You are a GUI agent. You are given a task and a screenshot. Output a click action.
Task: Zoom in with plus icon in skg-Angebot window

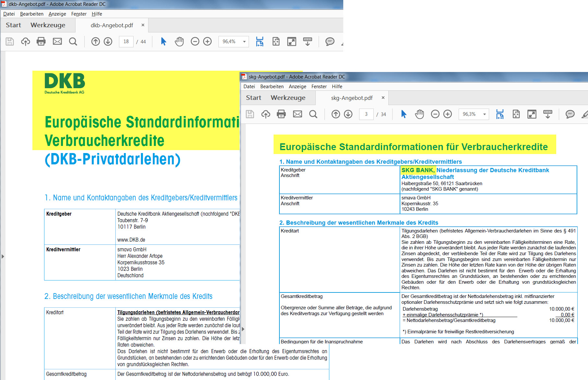click(448, 114)
